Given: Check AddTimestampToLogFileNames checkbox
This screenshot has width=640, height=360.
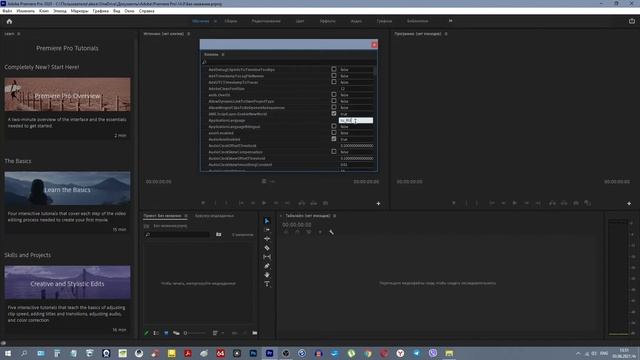Looking at the screenshot, I should pos(334,76).
